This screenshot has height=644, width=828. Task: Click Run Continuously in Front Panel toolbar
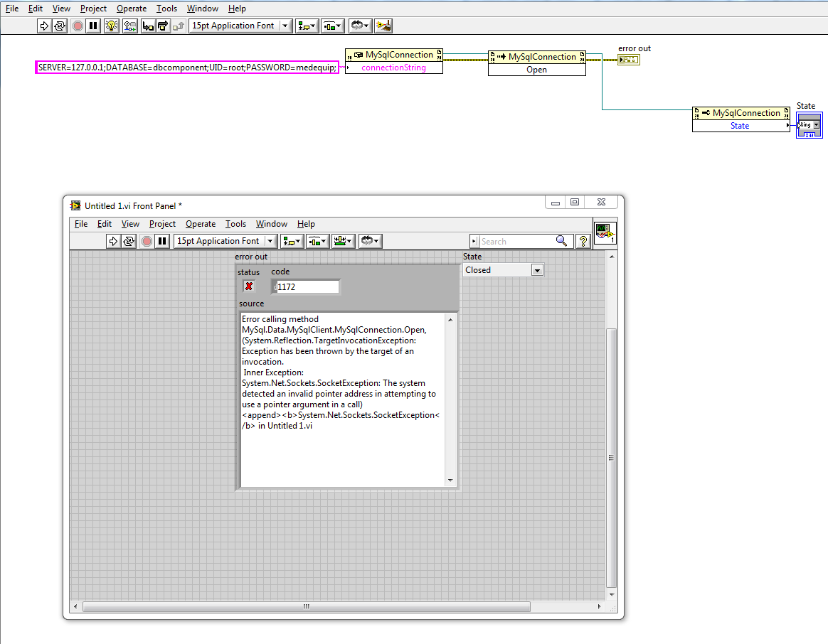[x=128, y=241]
